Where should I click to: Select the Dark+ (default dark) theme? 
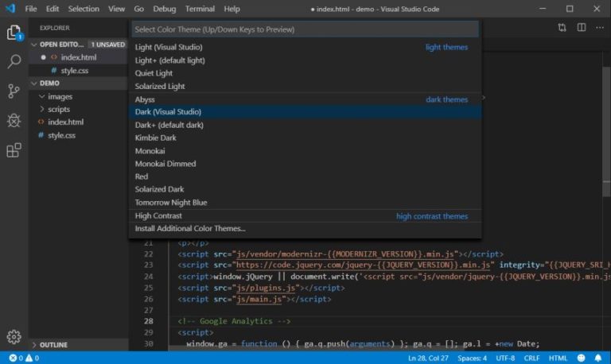point(305,125)
